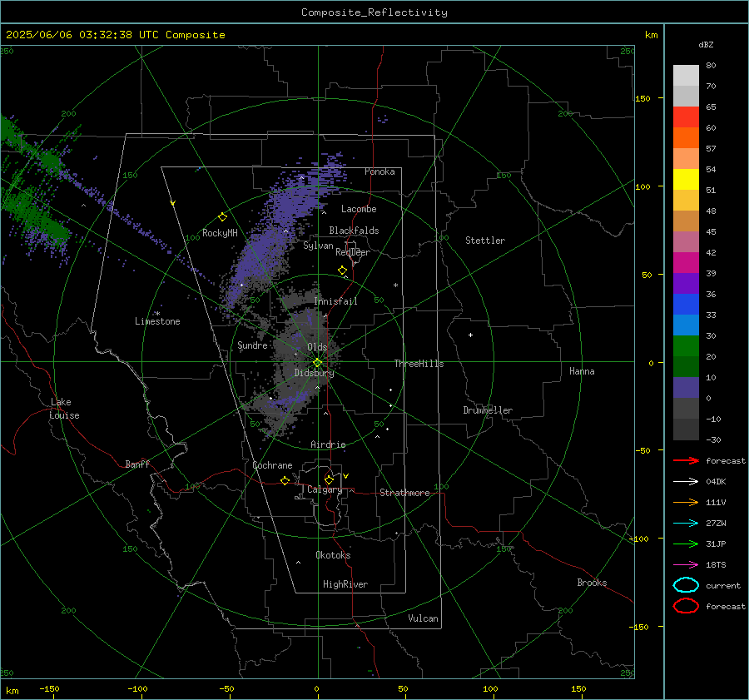
Task: Click the magenta 18TS arrow in legend
Action: (x=686, y=565)
